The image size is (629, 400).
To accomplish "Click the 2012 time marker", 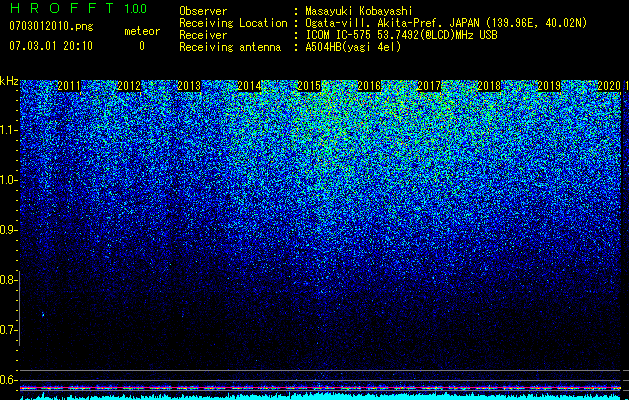I will coord(129,86).
